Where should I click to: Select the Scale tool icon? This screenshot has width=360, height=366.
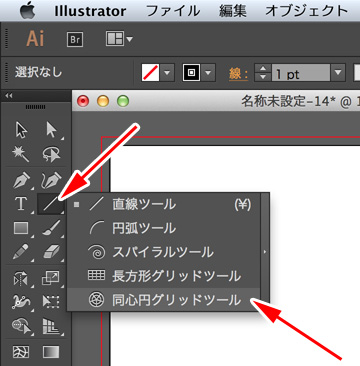[51, 278]
